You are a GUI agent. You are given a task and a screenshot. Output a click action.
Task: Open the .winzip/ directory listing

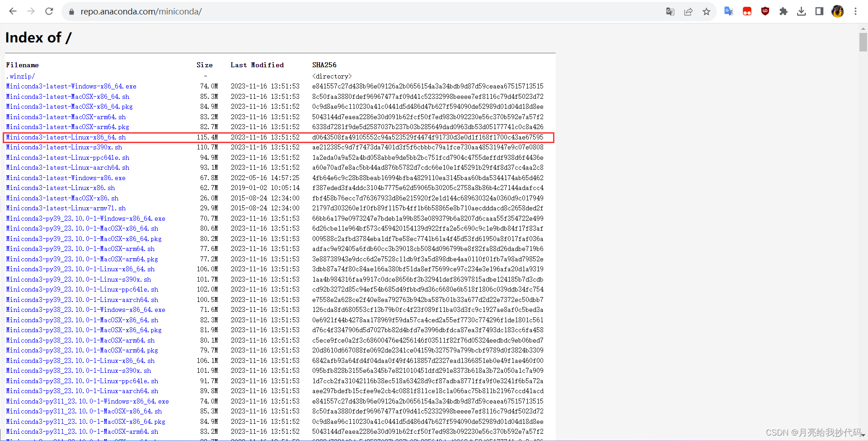point(20,76)
